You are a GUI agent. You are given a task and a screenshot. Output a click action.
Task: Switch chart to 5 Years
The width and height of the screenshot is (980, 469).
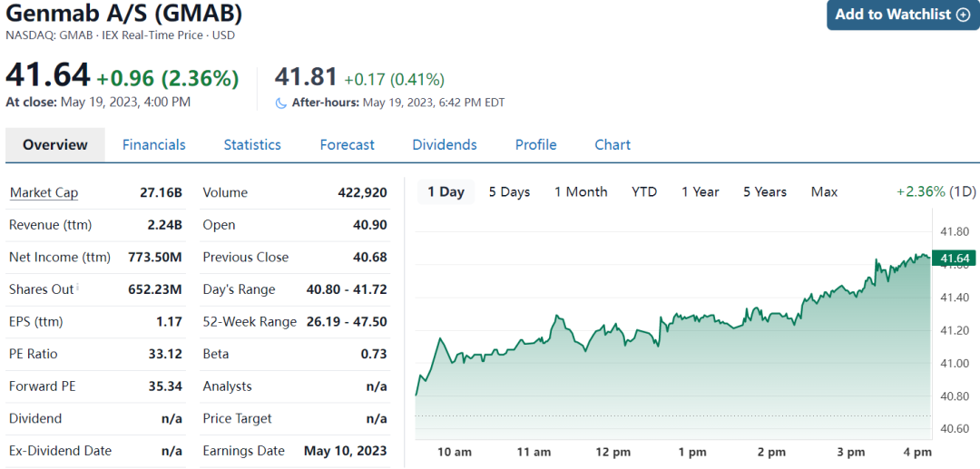click(x=765, y=192)
